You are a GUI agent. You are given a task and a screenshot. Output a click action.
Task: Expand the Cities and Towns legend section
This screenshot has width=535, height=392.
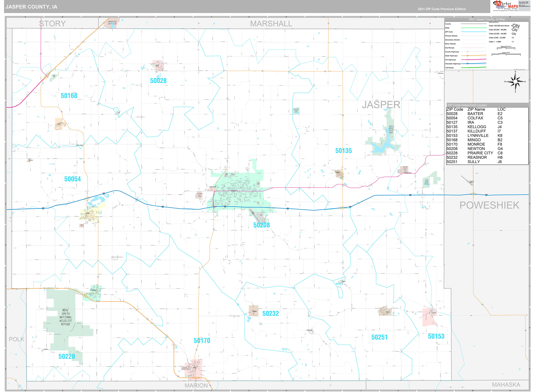[x=494, y=22]
